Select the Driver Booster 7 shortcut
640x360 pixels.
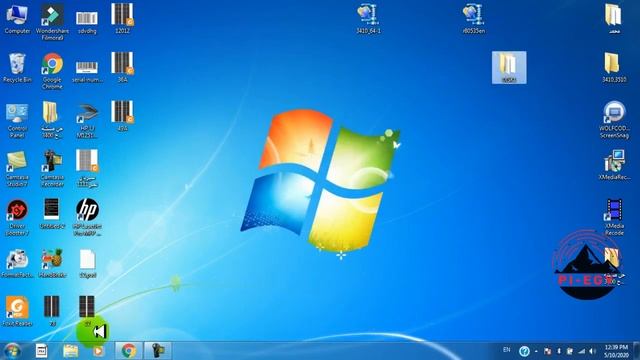coord(17,217)
